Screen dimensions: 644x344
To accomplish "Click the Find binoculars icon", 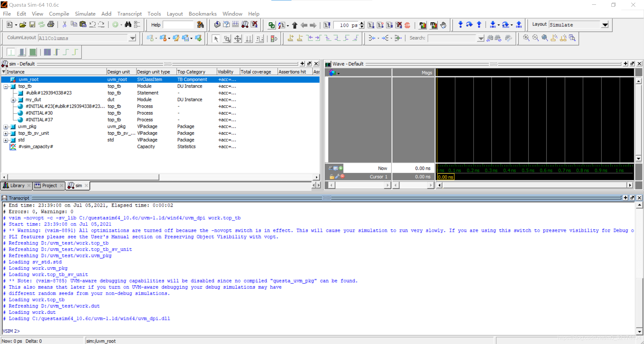I will pos(128,24).
